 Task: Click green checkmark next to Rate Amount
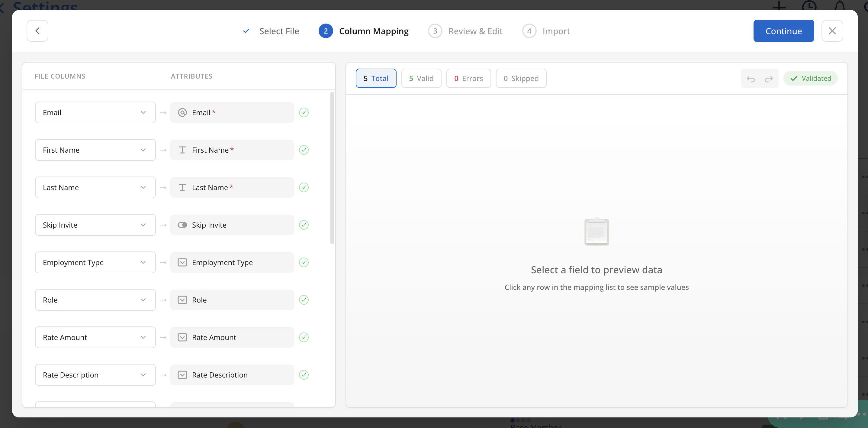coord(304,337)
